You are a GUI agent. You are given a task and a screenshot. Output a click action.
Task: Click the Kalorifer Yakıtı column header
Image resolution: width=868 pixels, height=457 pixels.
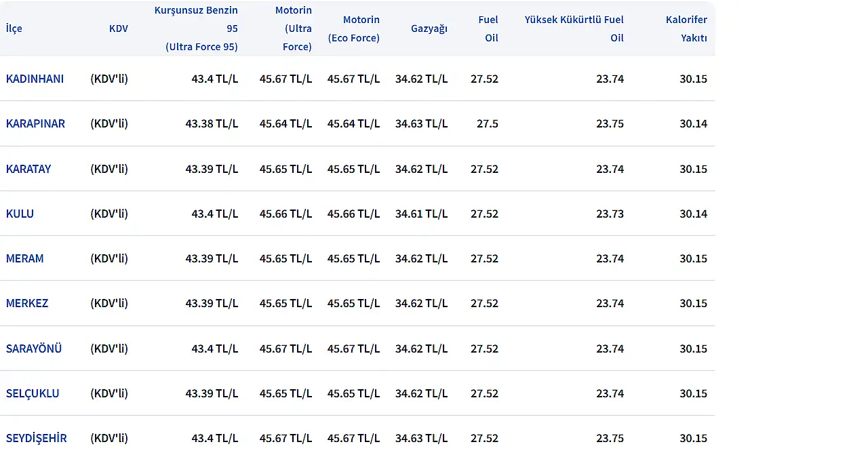[x=686, y=28]
